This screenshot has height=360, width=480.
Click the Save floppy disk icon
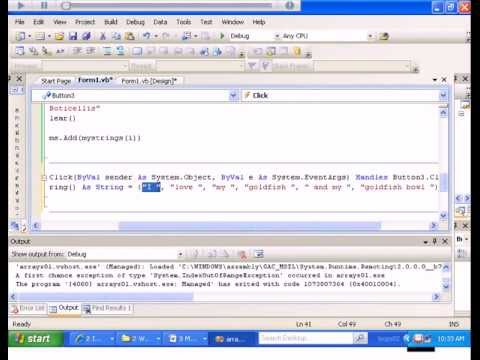click(73, 36)
